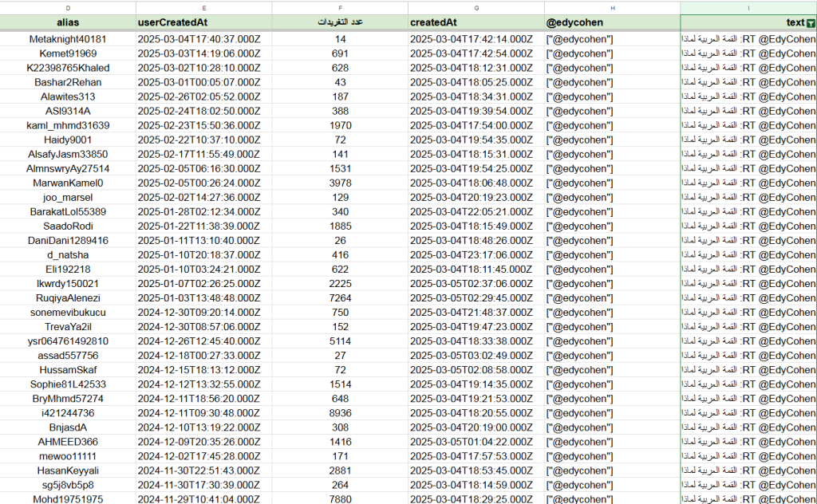Screen dimensions: 817x504
Task: Select createdAt cell 2025-03-04T23:17:06.000Z
Action: (x=476, y=254)
